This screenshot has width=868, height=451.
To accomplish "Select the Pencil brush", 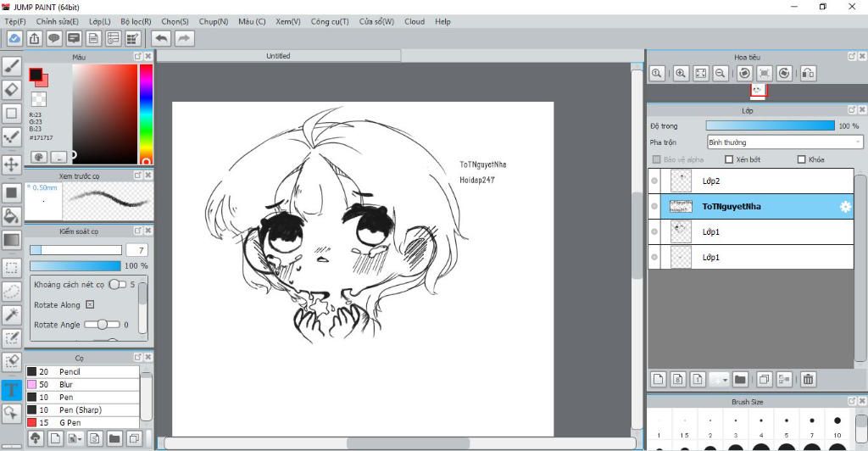I will (82, 372).
